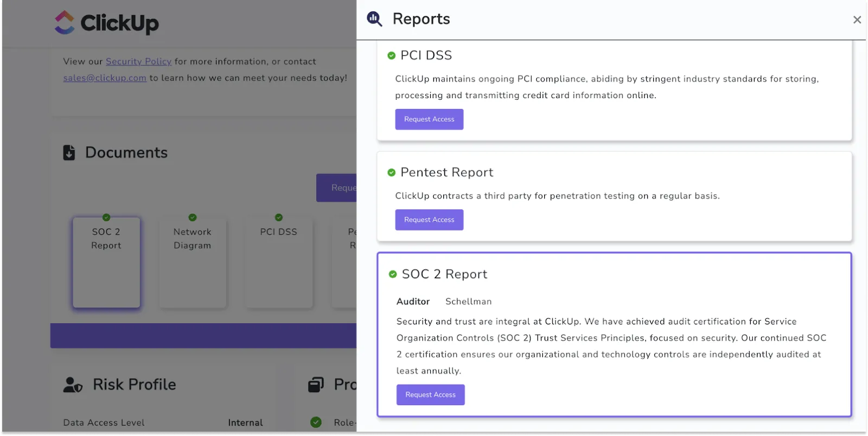
Task: Select the PCI DSS document card
Action: [x=279, y=263]
